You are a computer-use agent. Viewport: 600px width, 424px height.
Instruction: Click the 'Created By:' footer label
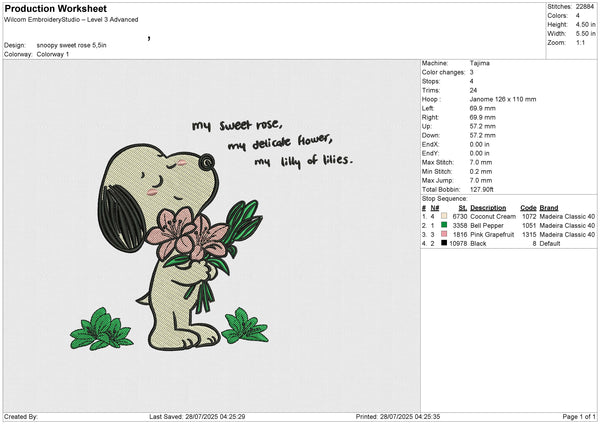21,416
